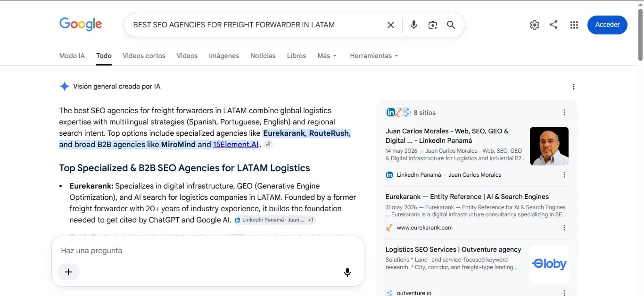Click heading Top Specialized & B2B SEO Agencies

184,168
